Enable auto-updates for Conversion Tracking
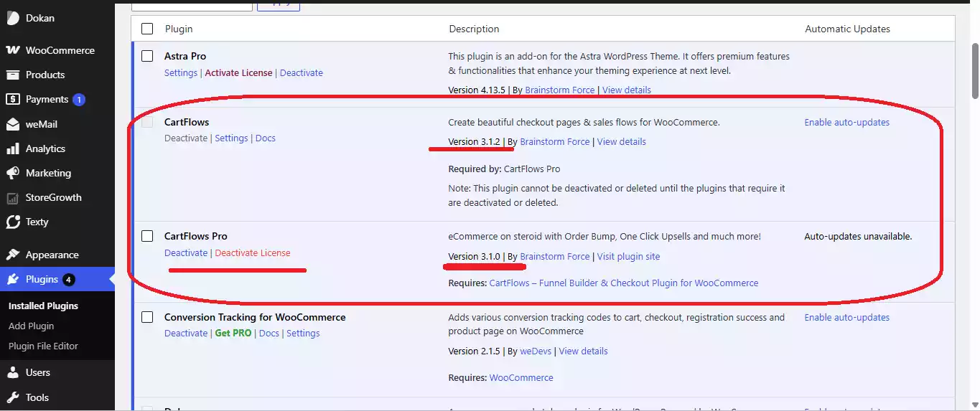 coord(846,317)
